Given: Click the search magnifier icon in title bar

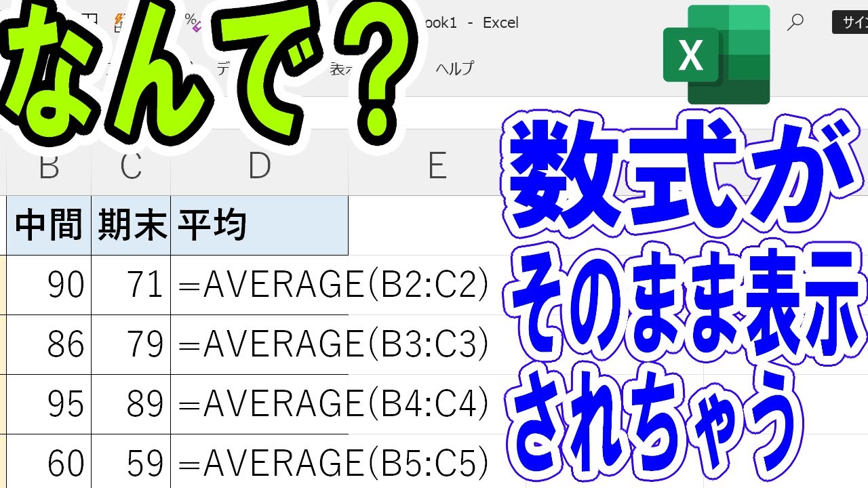Looking at the screenshot, I should point(795,22).
